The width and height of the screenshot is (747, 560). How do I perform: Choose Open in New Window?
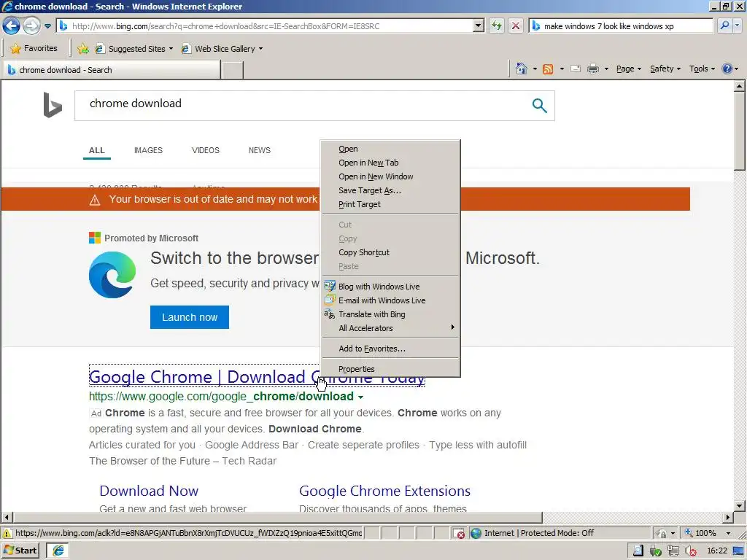(390, 176)
